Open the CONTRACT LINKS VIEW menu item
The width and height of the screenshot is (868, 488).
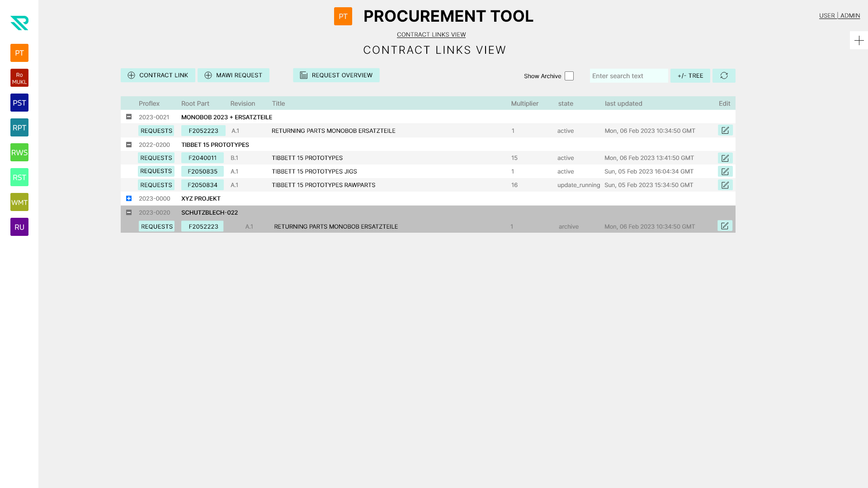click(431, 34)
